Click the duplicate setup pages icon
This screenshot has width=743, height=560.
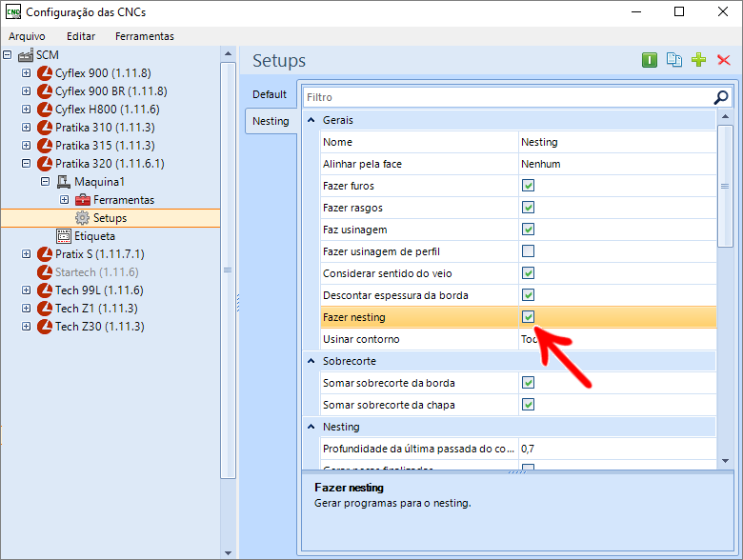click(674, 60)
